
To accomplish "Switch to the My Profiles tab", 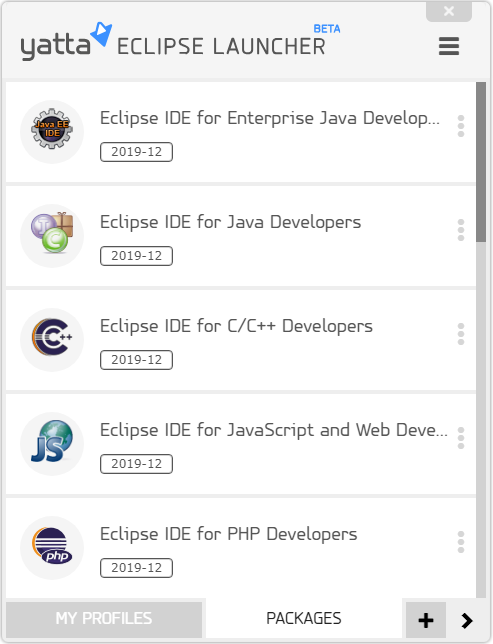I will point(104,619).
